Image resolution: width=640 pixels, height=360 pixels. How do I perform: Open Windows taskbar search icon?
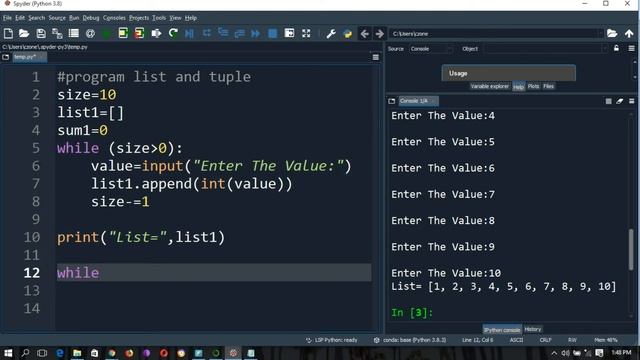[x=25, y=353]
